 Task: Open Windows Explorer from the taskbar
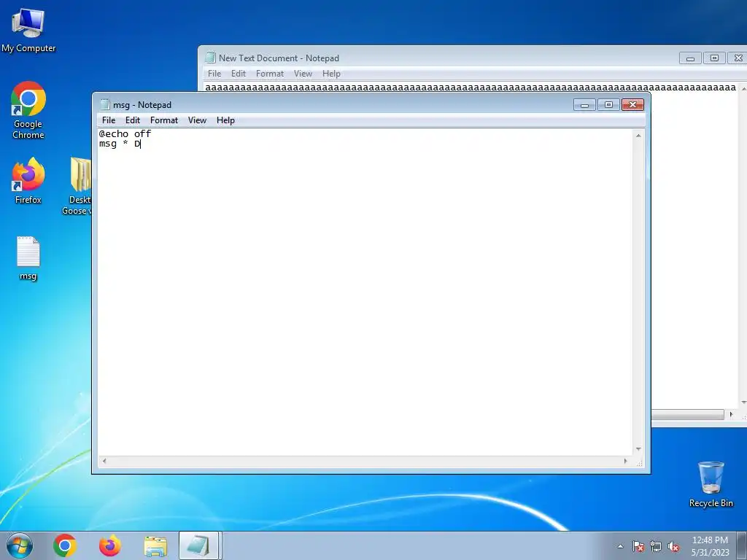point(155,546)
